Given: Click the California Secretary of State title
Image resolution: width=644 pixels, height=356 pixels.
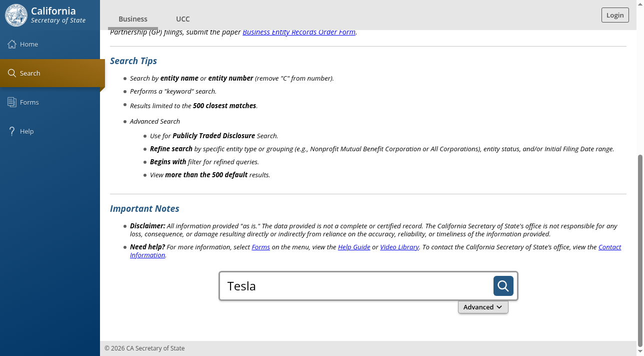Looking at the screenshot, I should click(58, 15).
